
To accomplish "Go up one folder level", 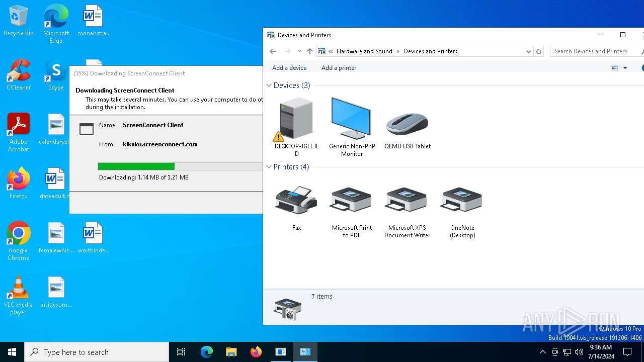I will click(310, 51).
